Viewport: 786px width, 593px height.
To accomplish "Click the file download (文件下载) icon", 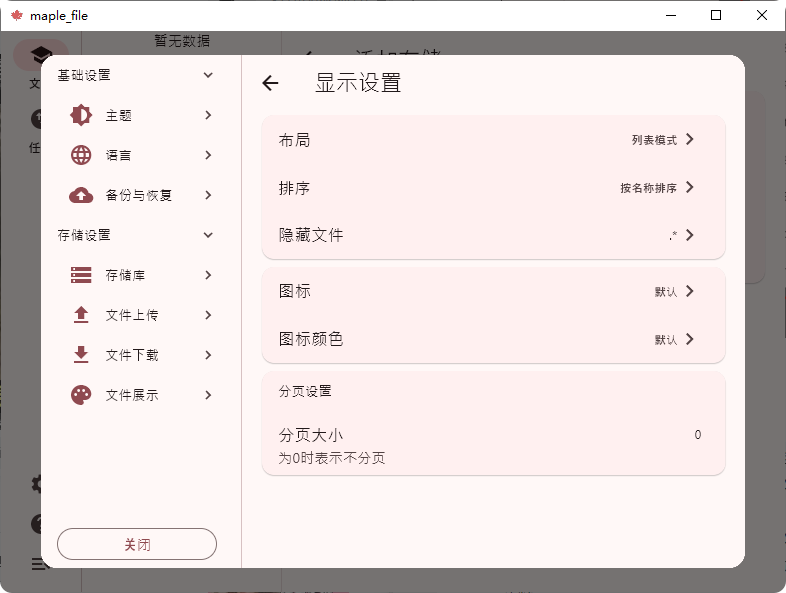I will (x=81, y=355).
